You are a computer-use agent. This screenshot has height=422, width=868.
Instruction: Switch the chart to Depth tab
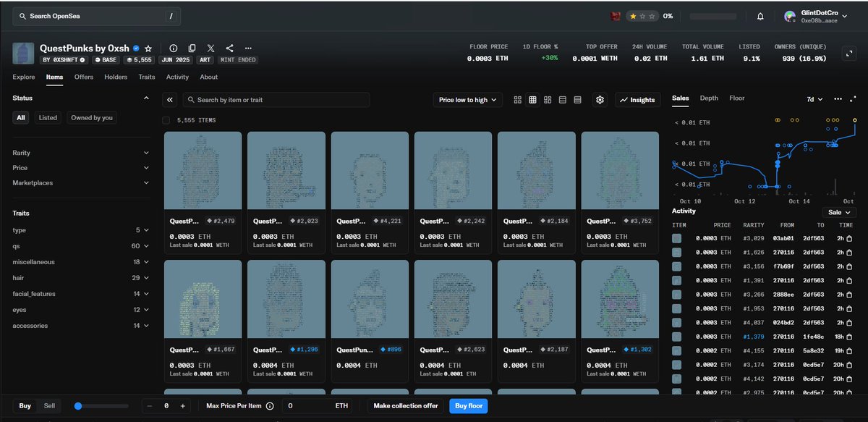click(x=709, y=98)
